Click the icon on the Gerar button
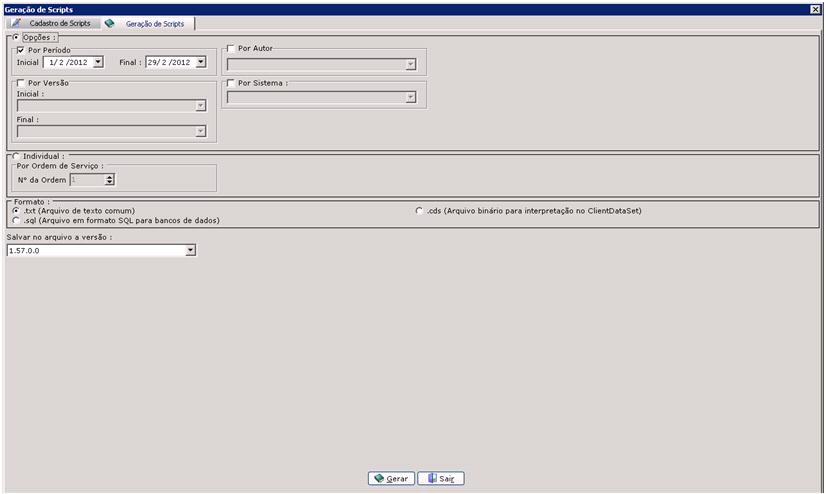Viewport: 826px width, 494px height. 379,478
